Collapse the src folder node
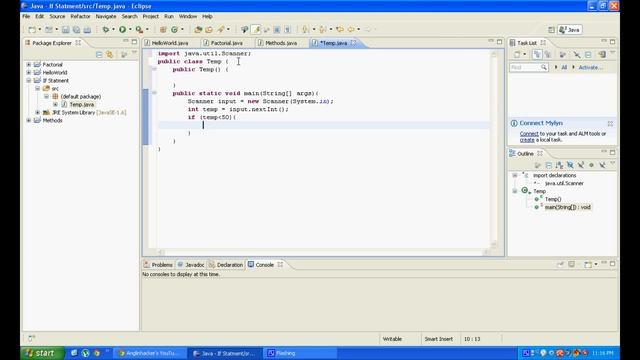The width and height of the screenshot is (640, 360). pos(38,89)
